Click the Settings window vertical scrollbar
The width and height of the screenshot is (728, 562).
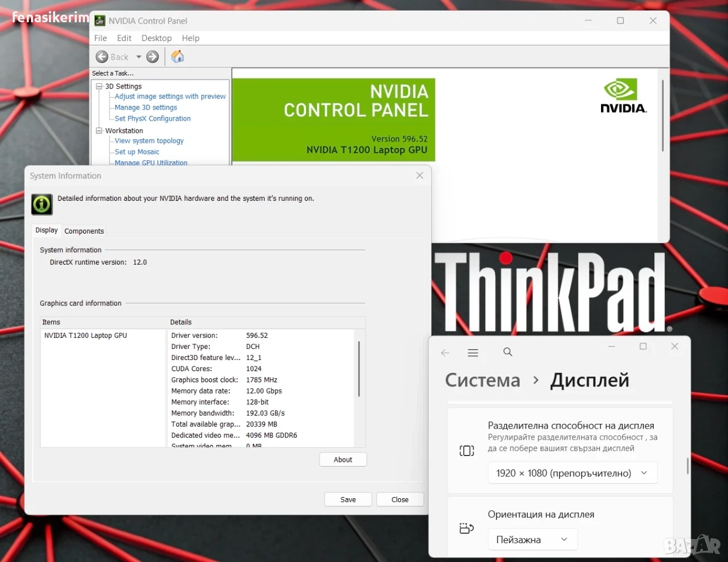(688, 466)
